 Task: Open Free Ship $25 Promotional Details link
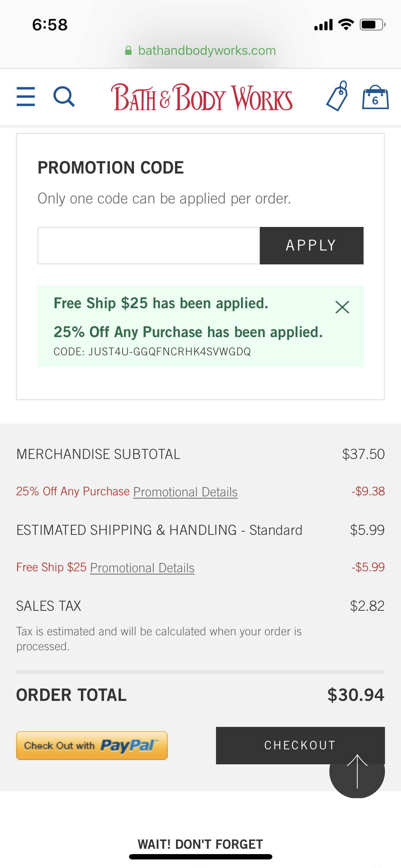[x=142, y=568]
